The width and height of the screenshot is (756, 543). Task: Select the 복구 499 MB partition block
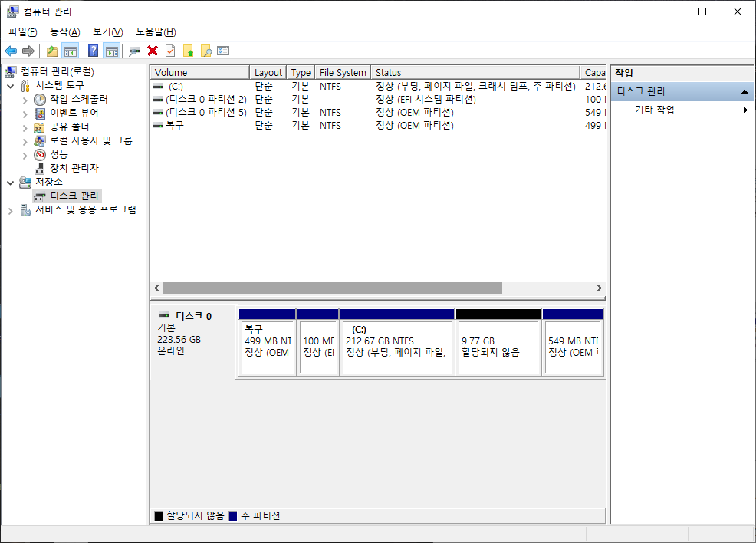[268, 342]
